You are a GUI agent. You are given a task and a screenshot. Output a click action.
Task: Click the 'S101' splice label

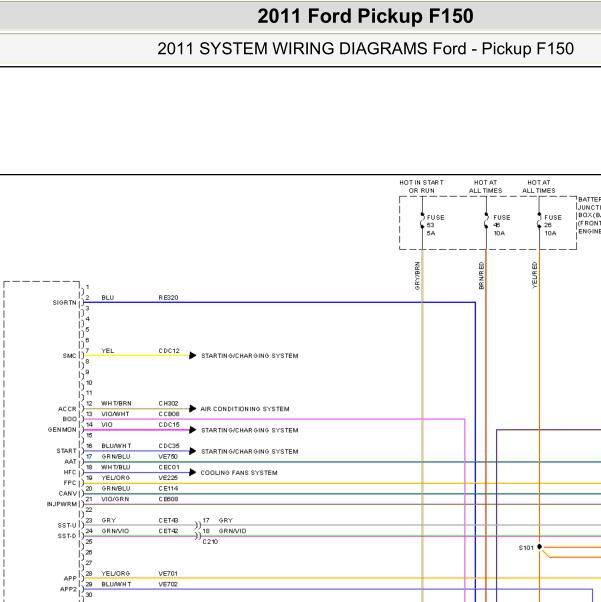point(526,548)
